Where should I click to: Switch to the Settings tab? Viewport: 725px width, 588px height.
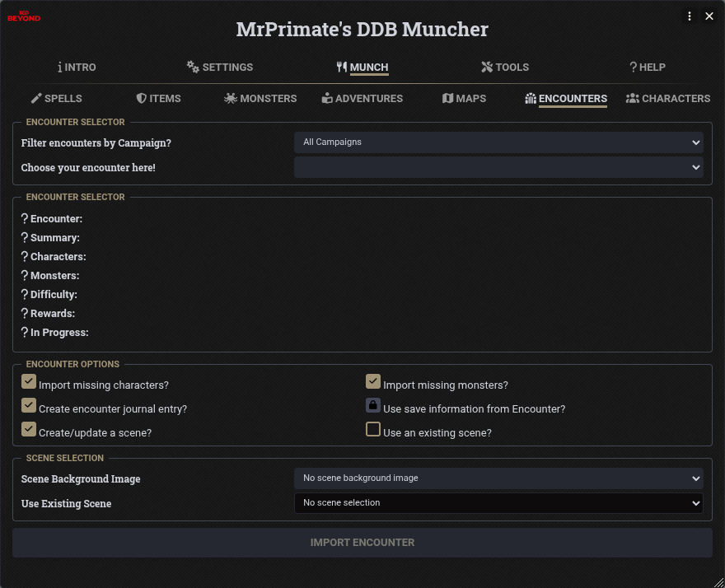click(x=220, y=68)
